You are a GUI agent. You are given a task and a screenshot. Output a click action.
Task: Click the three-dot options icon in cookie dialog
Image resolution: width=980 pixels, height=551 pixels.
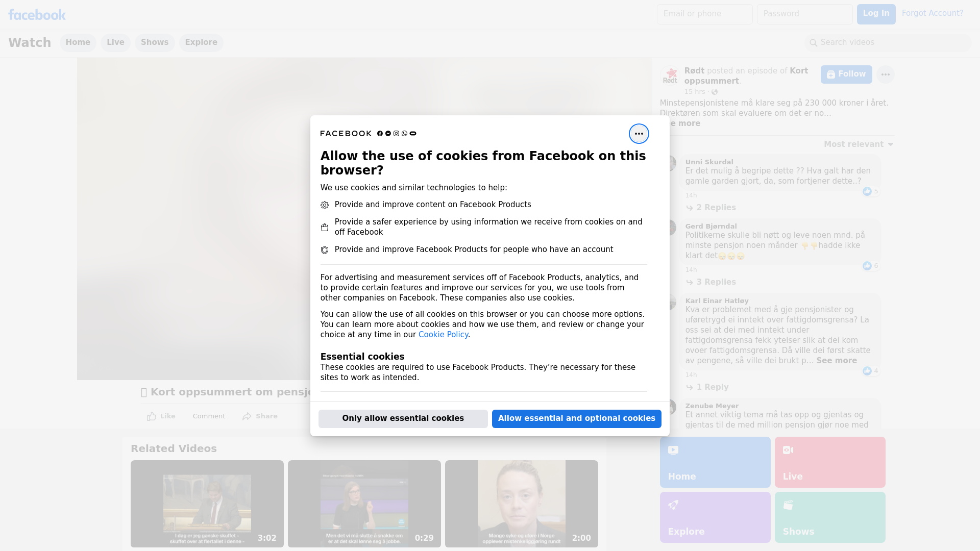[x=639, y=134]
